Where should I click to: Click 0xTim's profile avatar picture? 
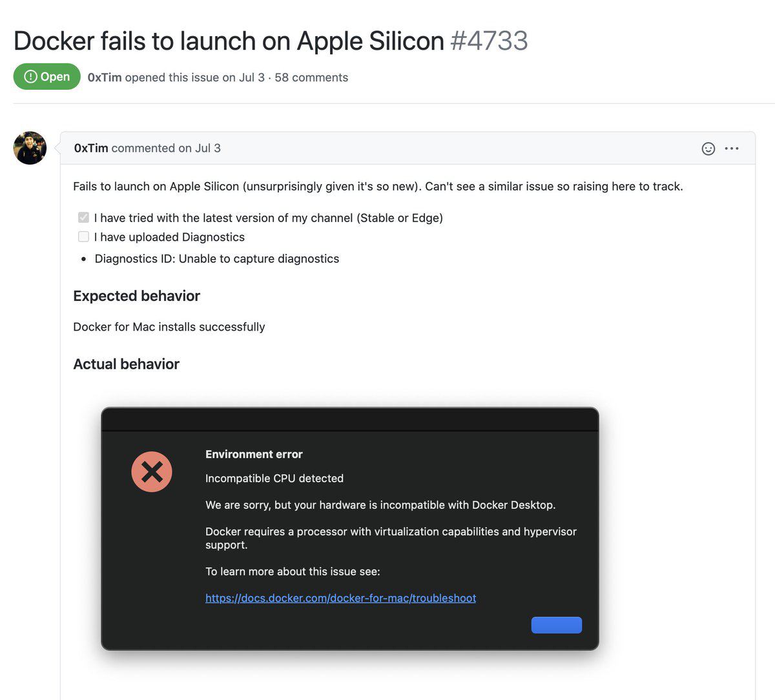[x=30, y=148]
